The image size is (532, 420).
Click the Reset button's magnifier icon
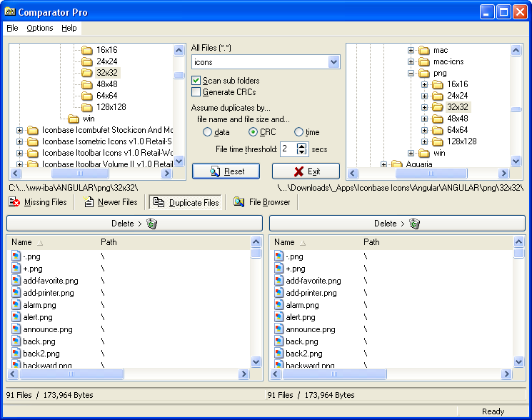(215, 171)
